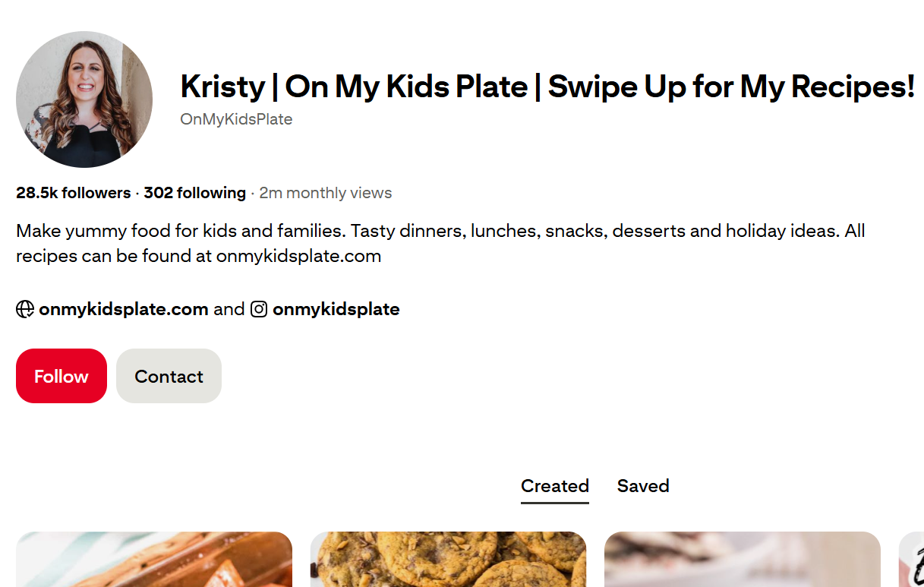Click the OnMyKidsPlate username text
This screenshot has width=924, height=587.
click(x=236, y=119)
